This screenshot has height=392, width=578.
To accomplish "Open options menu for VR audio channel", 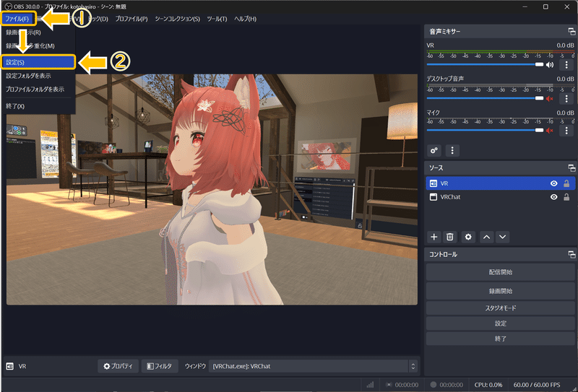I will click(566, 65).
